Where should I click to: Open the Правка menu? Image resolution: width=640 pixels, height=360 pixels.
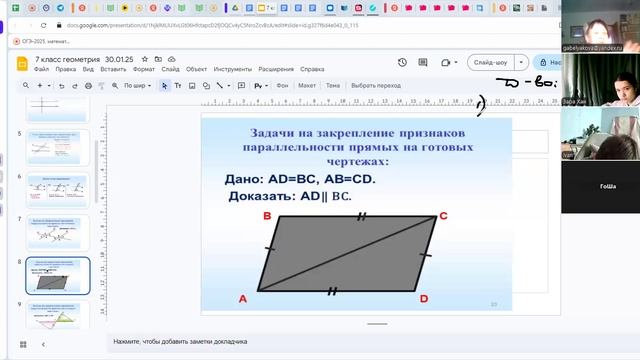66,69
